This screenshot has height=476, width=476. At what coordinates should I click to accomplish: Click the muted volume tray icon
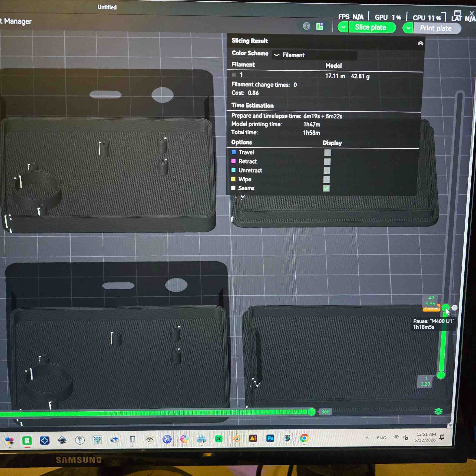pyautogui.click(x=406, y=438)
